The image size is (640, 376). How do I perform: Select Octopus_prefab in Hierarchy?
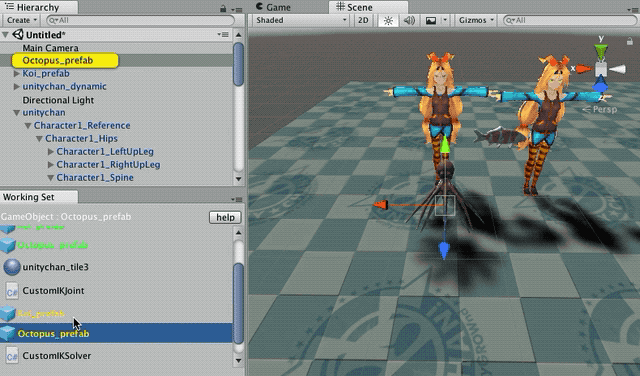pyautogui.click(x=58, y=61)
